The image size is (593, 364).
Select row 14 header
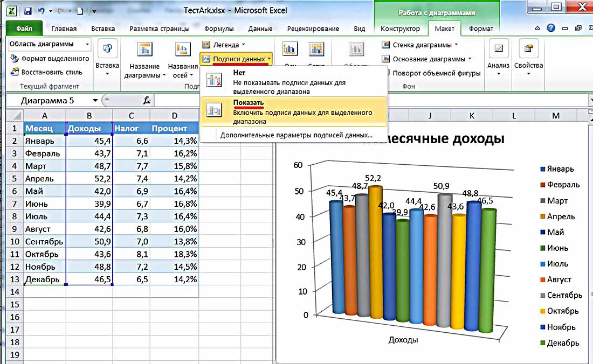tap(15, 292)
